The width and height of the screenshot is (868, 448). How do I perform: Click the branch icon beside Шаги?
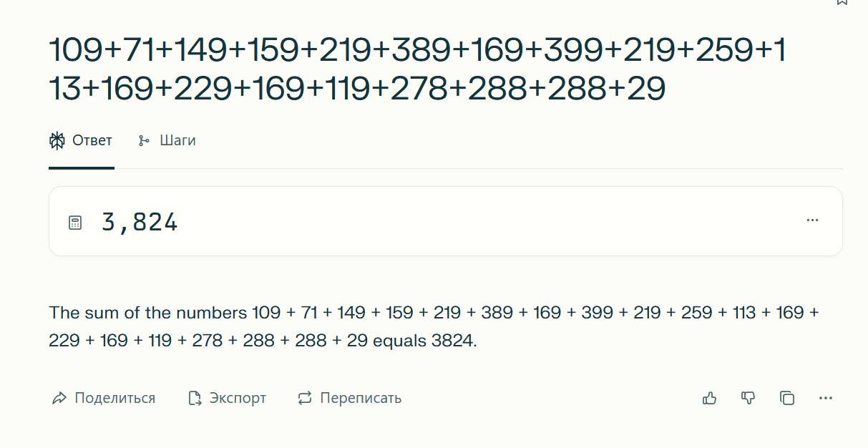click(x=144, y=141)
